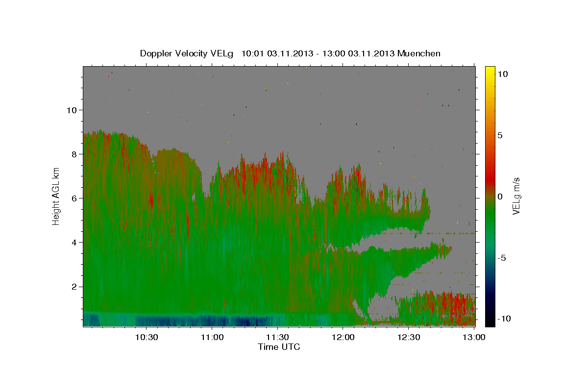Screen dimensions: 588x392
Task: Click the 12:00 time tick label
Action: 343,338
